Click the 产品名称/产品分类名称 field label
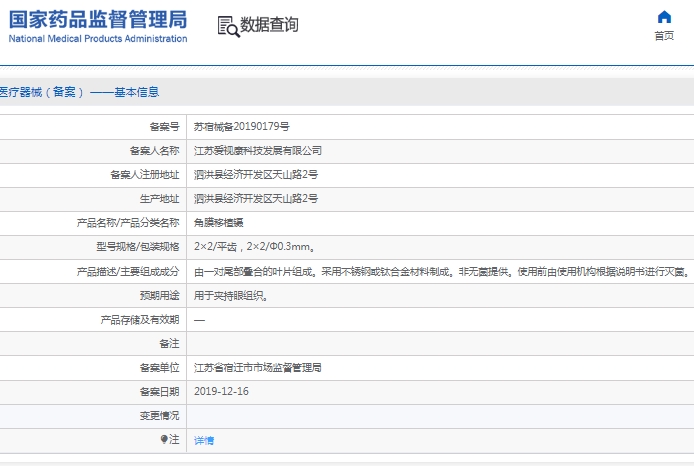 click(128, 223)
